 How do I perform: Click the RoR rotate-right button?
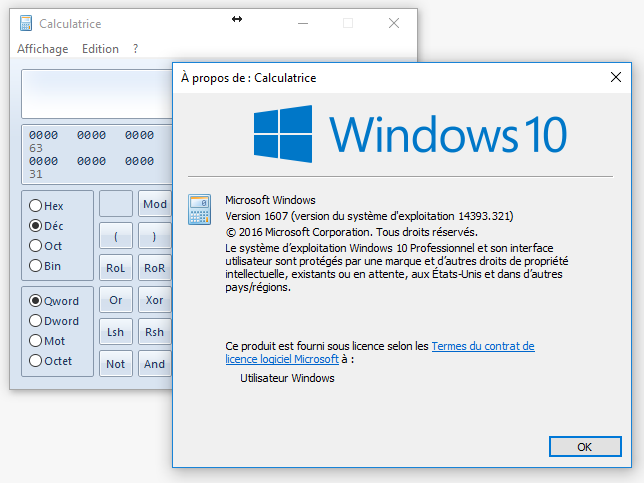(155, 268)
